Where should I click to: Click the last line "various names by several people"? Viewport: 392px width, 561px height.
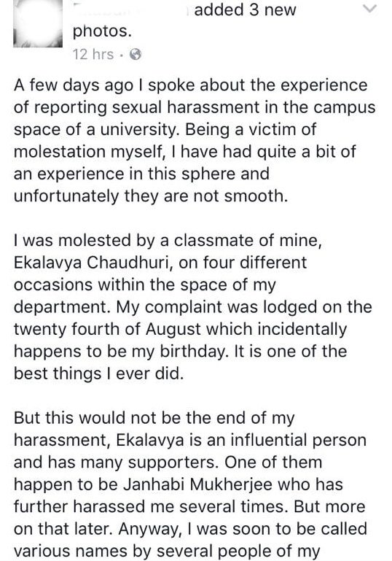(167, 552)
